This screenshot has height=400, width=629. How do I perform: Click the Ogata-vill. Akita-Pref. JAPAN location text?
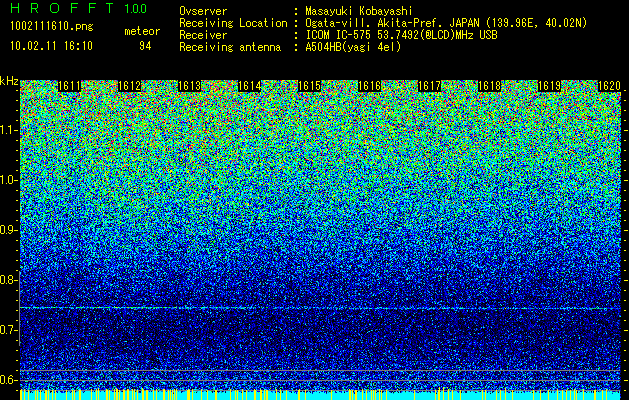click(x=446, y=23)
